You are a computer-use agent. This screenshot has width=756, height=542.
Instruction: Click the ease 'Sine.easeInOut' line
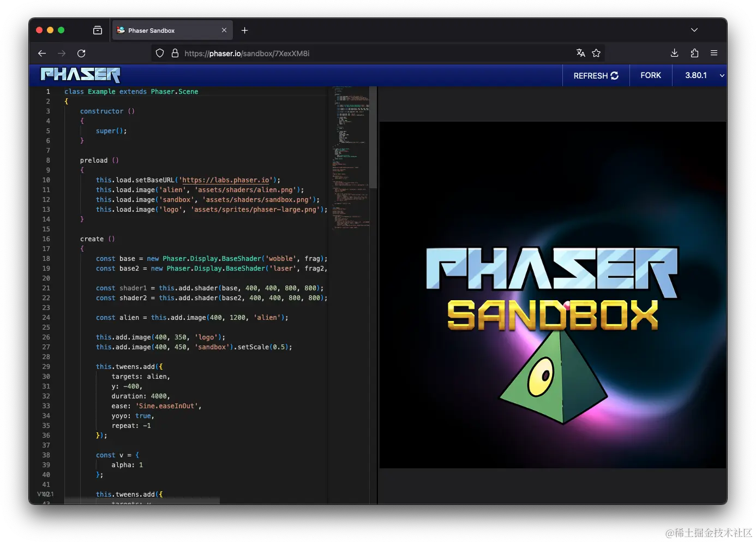click(x=157, y=406)
